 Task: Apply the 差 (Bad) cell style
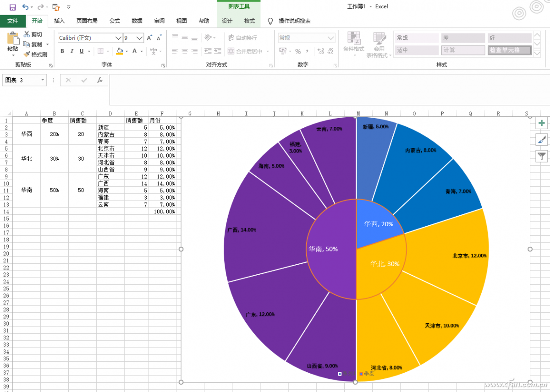point(463,38)
